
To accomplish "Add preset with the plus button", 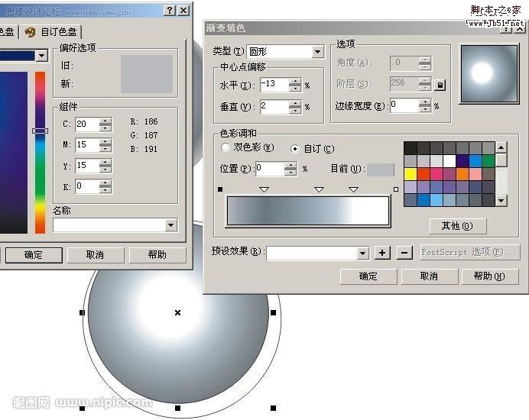I will pyautogui.click(x=382, y=253).
